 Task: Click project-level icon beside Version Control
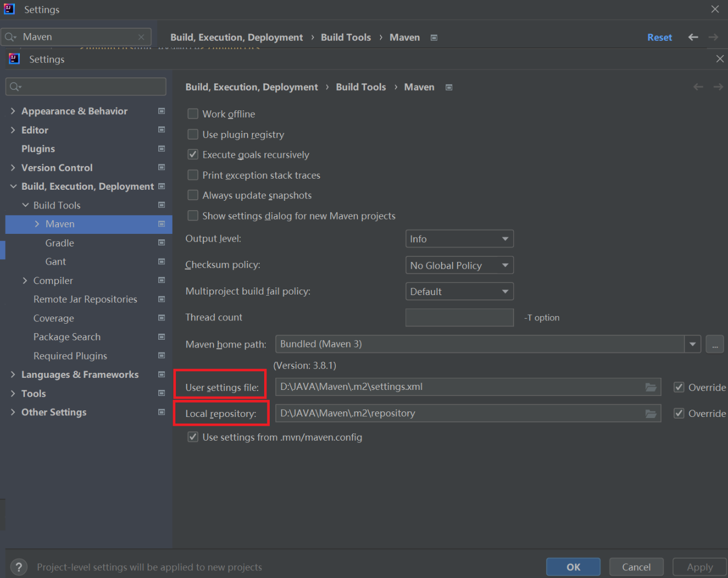click(x=162, y=167)
